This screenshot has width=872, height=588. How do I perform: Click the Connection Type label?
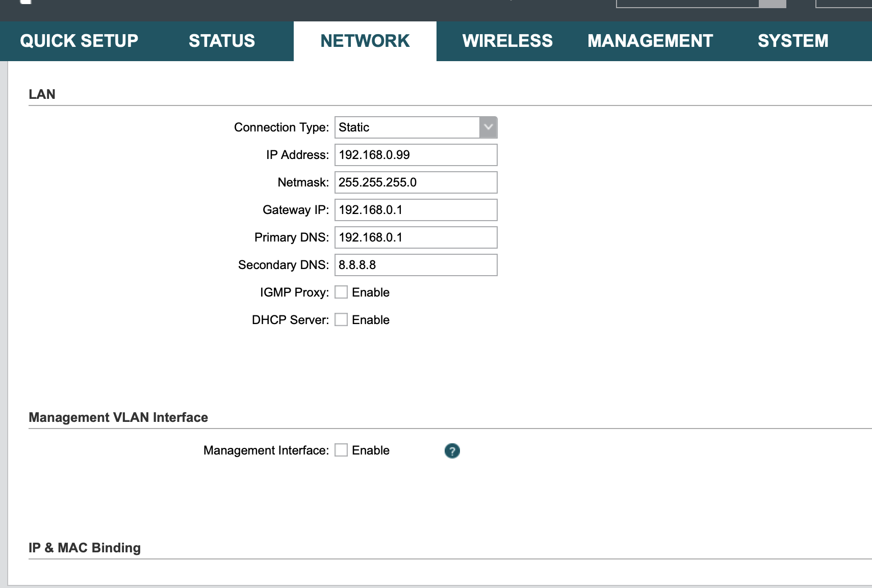click(281, 127)
